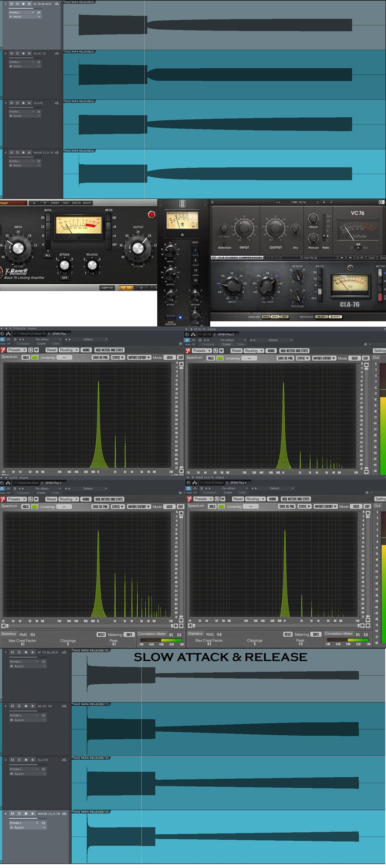Click undo/refresh icon next to Presets in NI VC 76 SPAN
The height and width of the screenshot is (868, 386).
coord(216,351)
